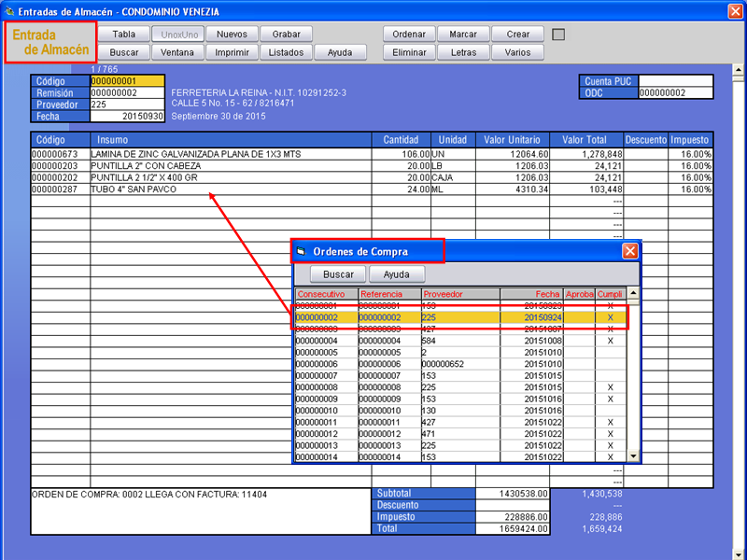Select order 000000004 with provider 584
This screenshot has height=560, width=747.
pyautogui.click(x=460, y=341)
